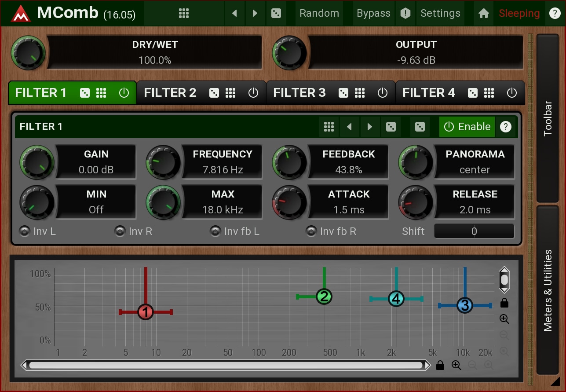
Task: Click the hexagon warning icon beside Bypass
Action: (405, 13)
